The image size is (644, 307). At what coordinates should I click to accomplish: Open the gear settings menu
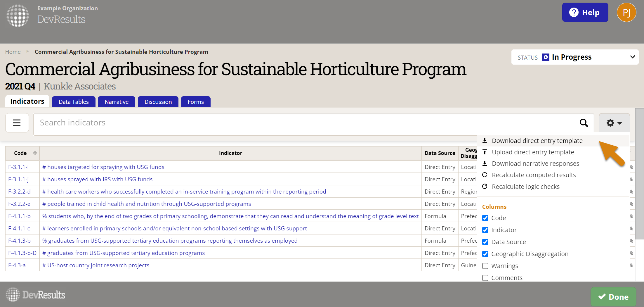(x=614, y=123)
